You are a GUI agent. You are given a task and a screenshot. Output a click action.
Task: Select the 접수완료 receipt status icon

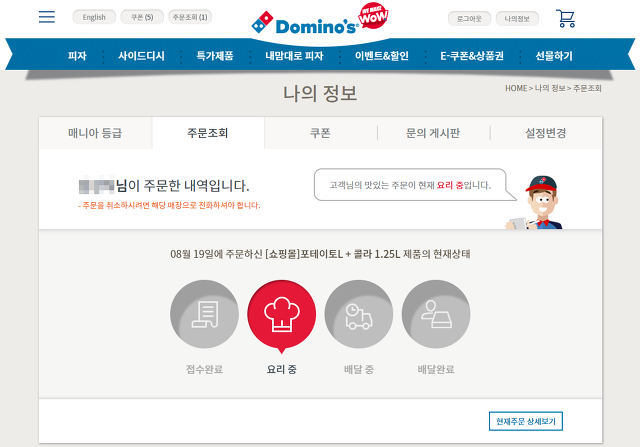[x=204, y=314]
